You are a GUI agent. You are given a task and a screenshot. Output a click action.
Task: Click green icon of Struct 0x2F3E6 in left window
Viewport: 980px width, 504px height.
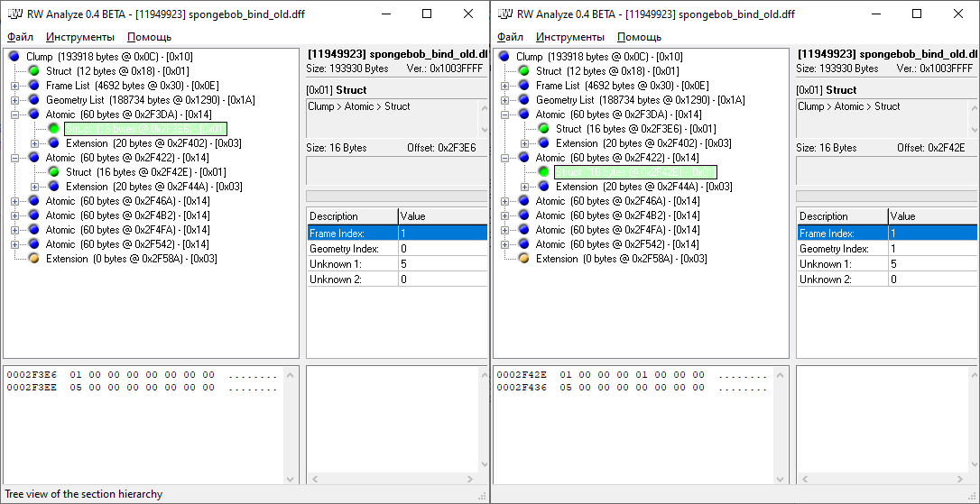click(54, 129)
